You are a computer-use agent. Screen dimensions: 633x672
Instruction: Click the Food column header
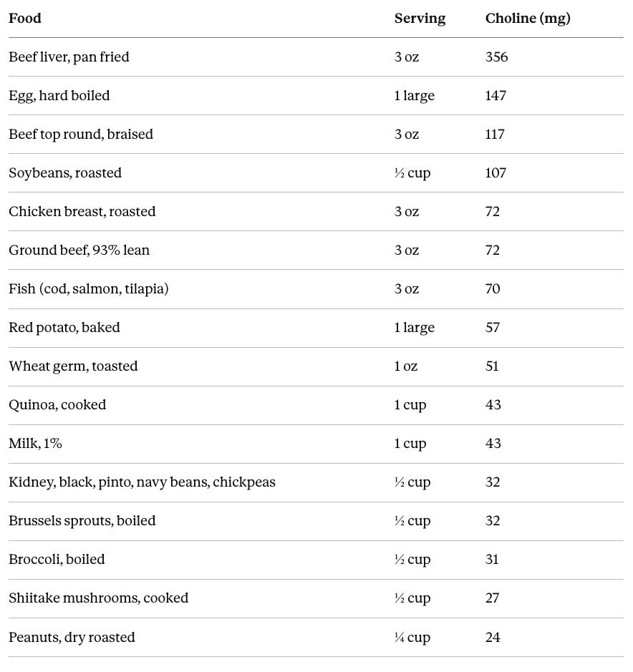(x=25, y=19)
